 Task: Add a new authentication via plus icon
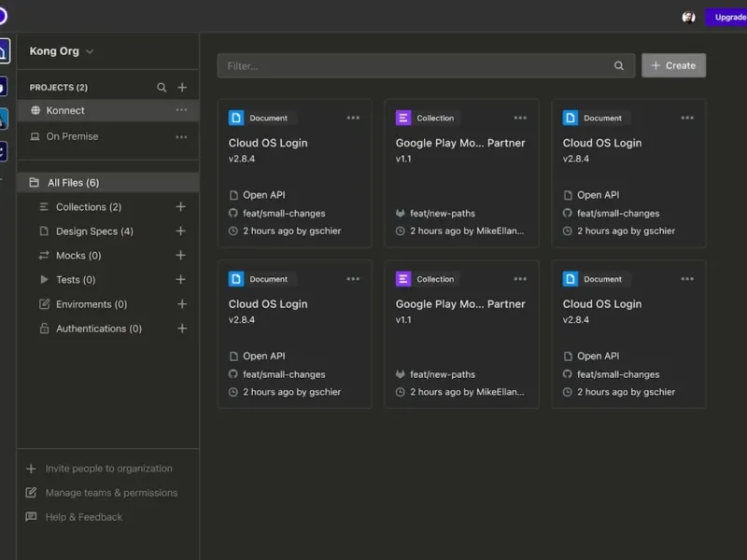coord(181,329)
